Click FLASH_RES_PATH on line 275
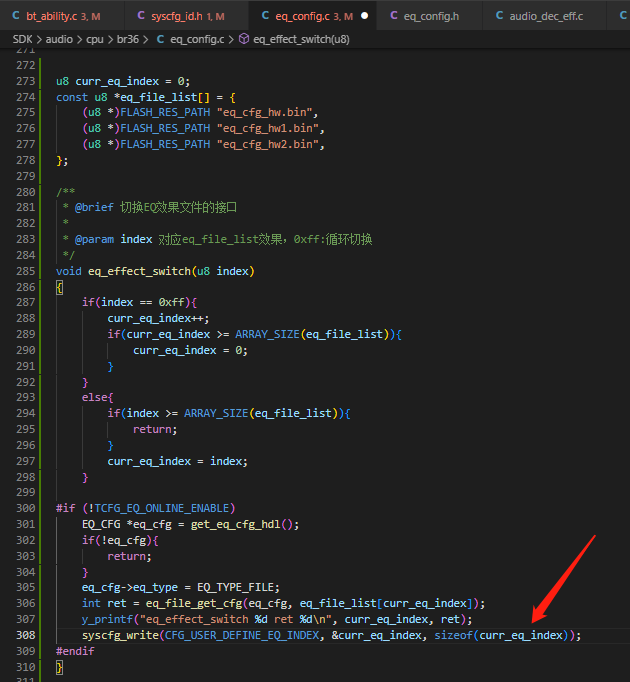 tap(165, 113)
